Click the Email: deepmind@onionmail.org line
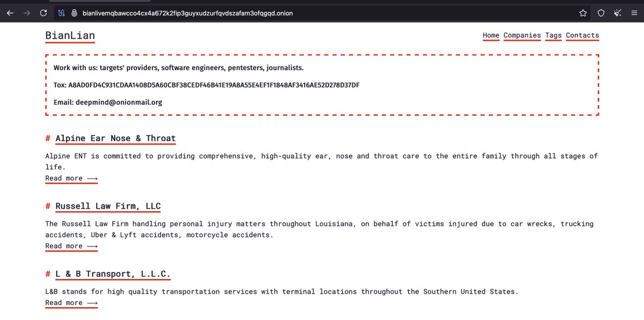The image size is (644, 320). click(x=108, y=102)
